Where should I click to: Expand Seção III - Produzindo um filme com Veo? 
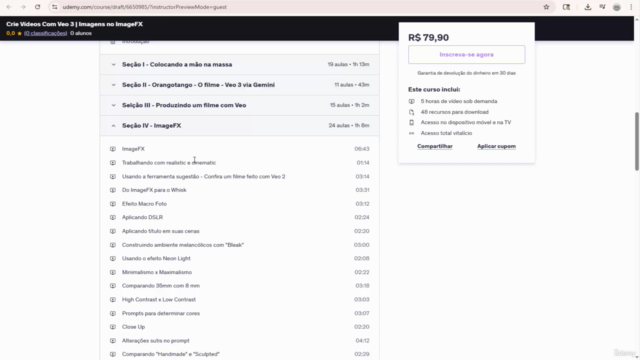239,105
